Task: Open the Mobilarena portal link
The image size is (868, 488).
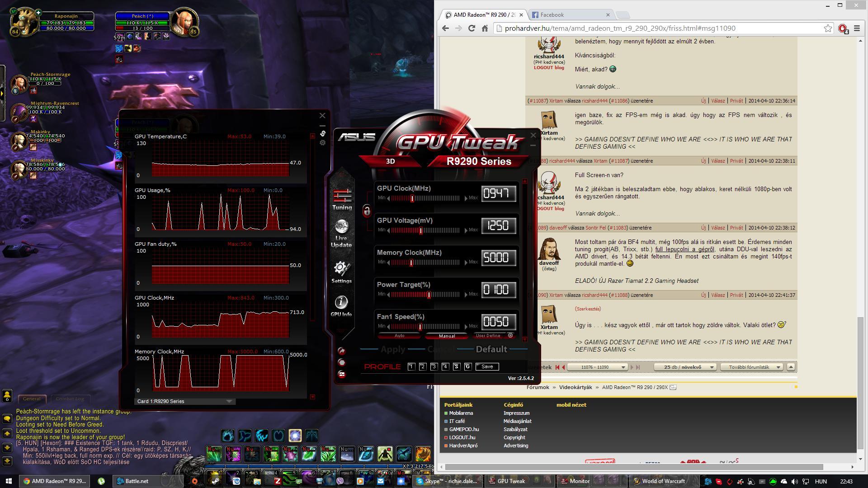Action: 461,413
